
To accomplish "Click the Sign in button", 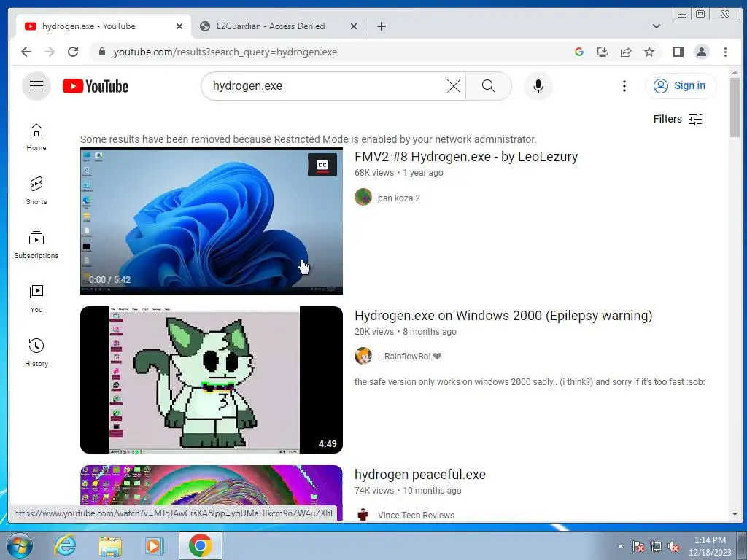I will pos(681,86).
